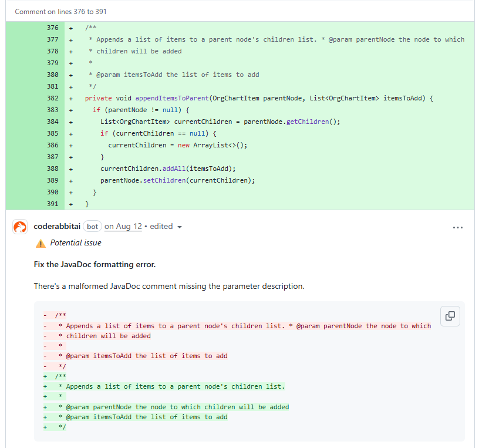
Task: Open the coderabbitai username profile link
Action: click(57, 227)
